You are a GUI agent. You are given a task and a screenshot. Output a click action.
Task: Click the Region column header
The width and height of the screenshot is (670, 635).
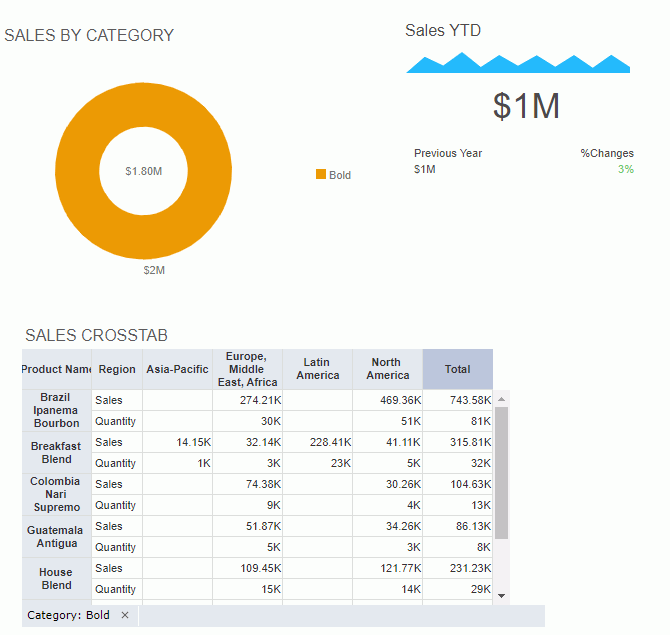pos(117,369)
